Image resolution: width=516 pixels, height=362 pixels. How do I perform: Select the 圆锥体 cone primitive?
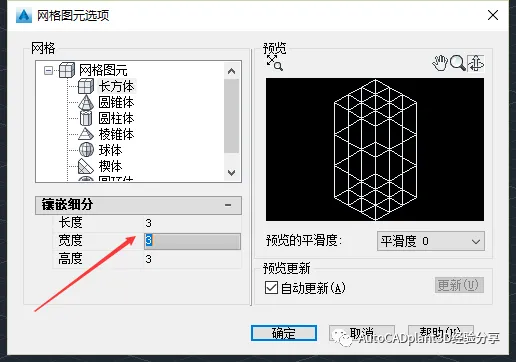click(116, 102)
